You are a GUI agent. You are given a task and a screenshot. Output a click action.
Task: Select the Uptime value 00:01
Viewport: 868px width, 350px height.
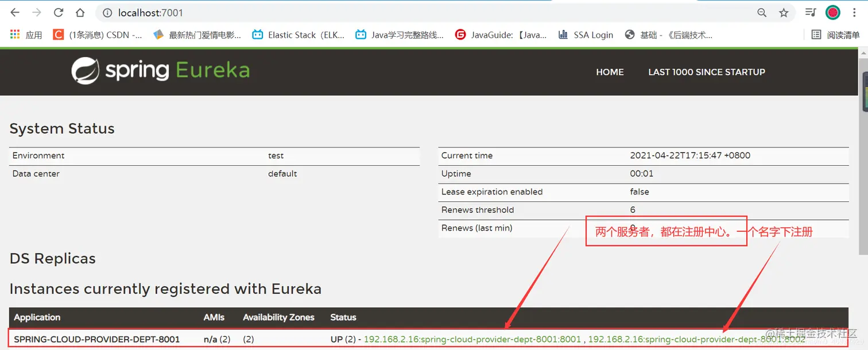point(642,173)
